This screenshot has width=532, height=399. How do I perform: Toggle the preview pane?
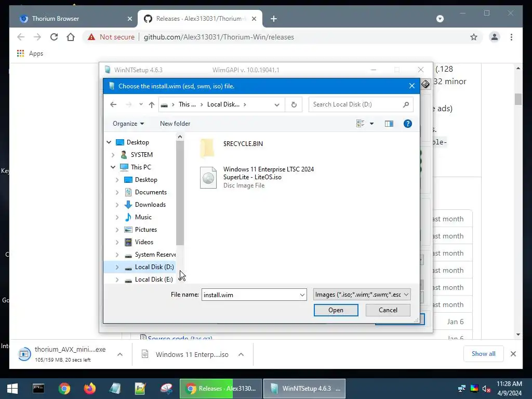click(x=389, y=124)
